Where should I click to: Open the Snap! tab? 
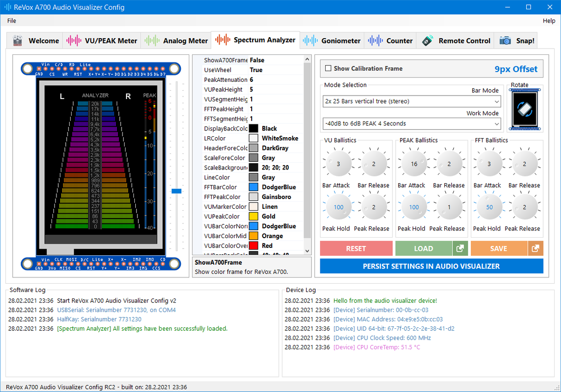click(516, 41)
